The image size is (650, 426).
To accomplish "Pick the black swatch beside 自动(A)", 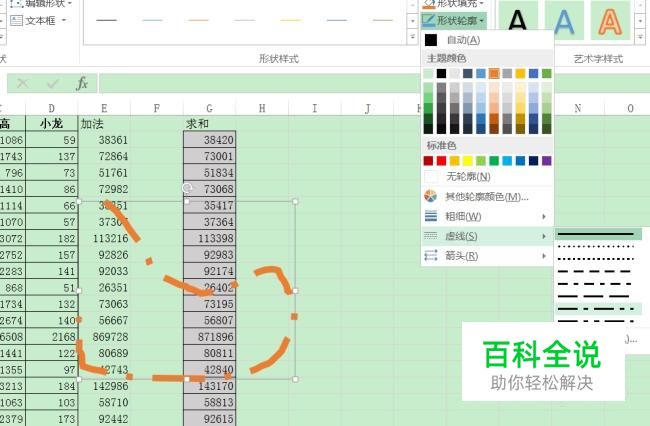I will pos(431,40).
